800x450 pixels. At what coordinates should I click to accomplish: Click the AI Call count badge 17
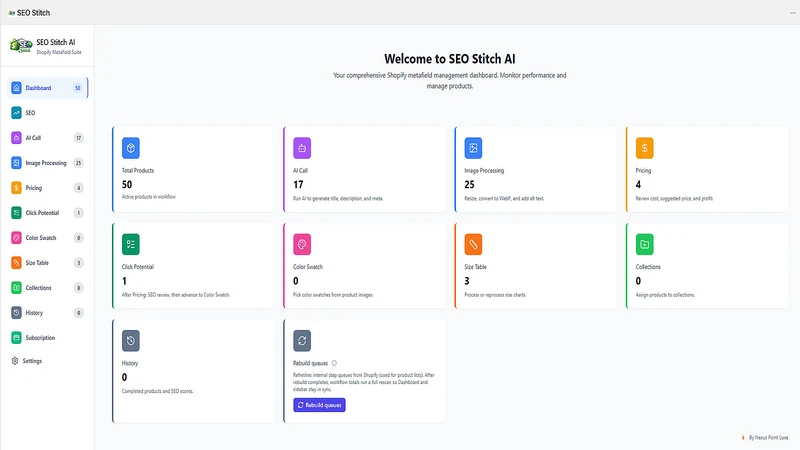79,138
